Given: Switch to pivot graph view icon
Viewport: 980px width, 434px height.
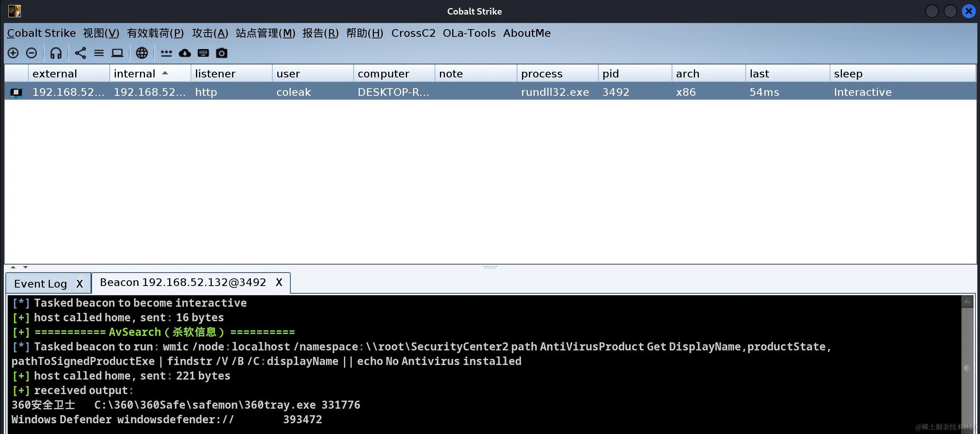Looking at the screenshot, I should tap(81, 53).
